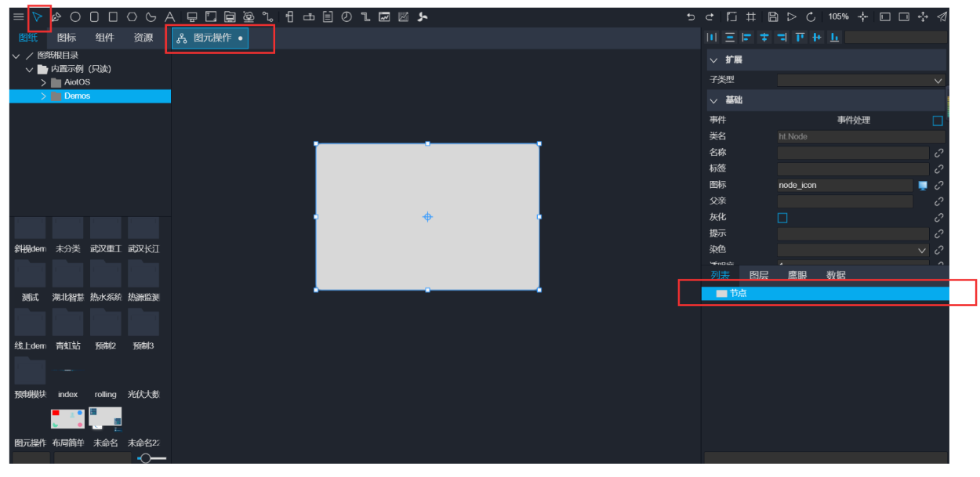Image resolution: width=980 pixels, height=477 pixels.
Task: Click the 105% zoom level
Action: click(838, 16)
